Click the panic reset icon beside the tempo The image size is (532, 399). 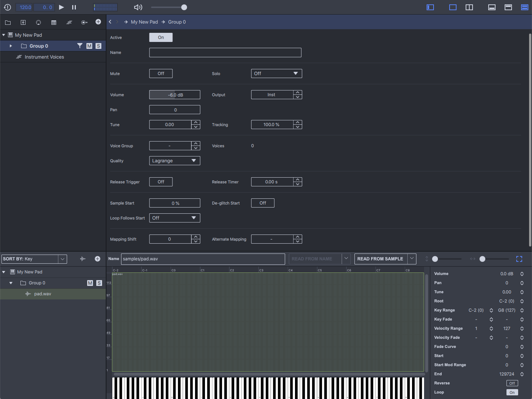coord(7,7)
